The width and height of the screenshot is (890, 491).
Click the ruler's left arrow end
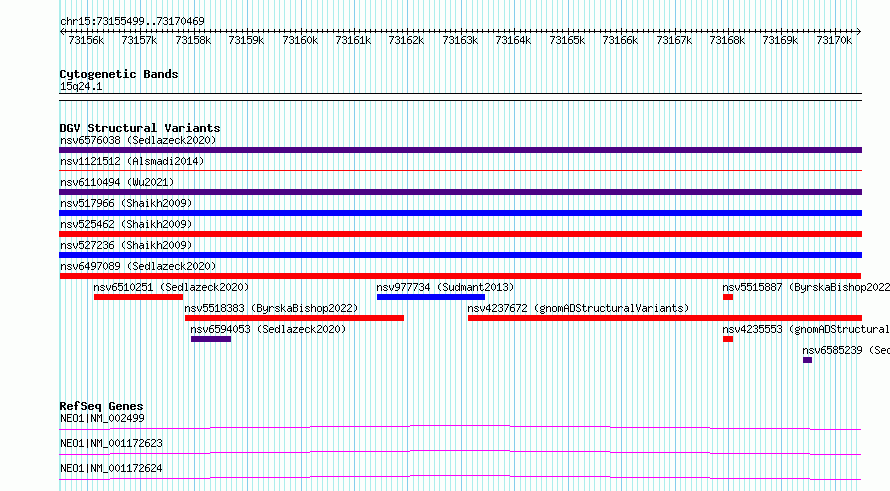tap(62, 32)
